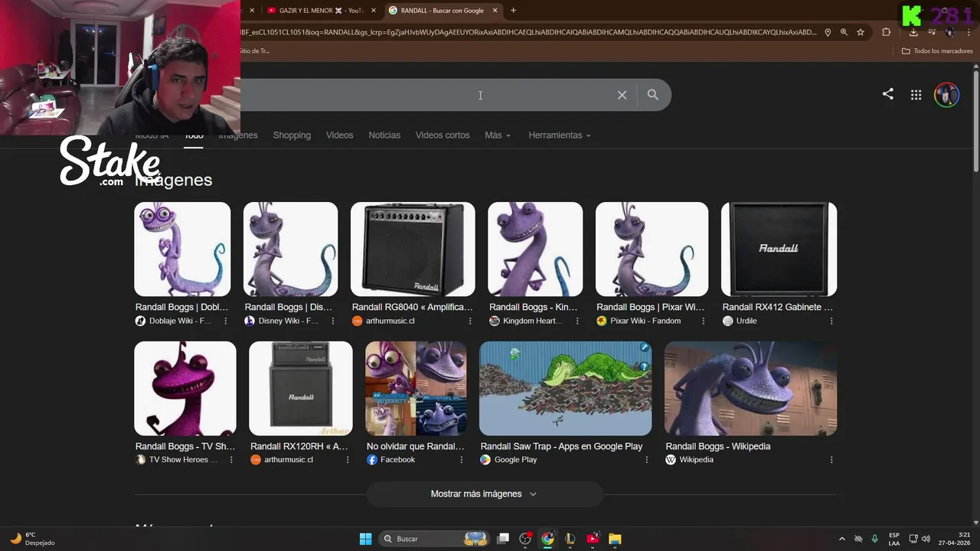Select the RANDALL Buscar con Google tab

click(x=443, y=11)
